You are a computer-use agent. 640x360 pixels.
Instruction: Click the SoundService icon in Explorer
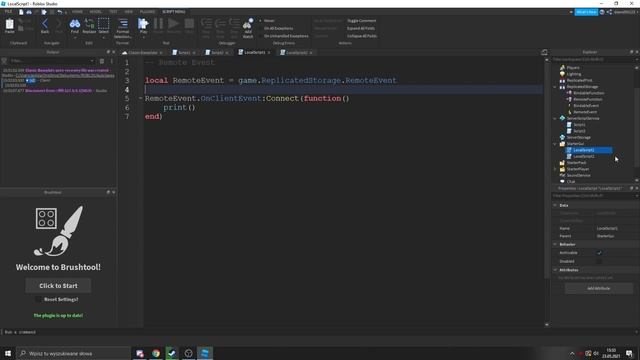tap(562, 175)
